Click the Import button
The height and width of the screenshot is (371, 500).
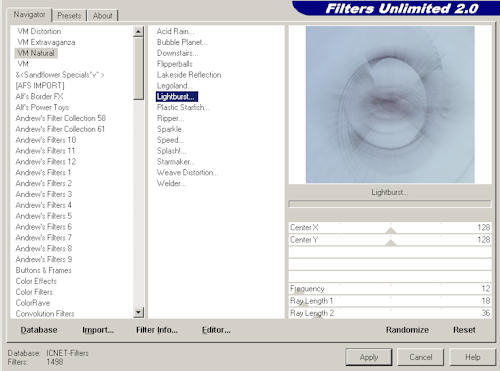98,330
